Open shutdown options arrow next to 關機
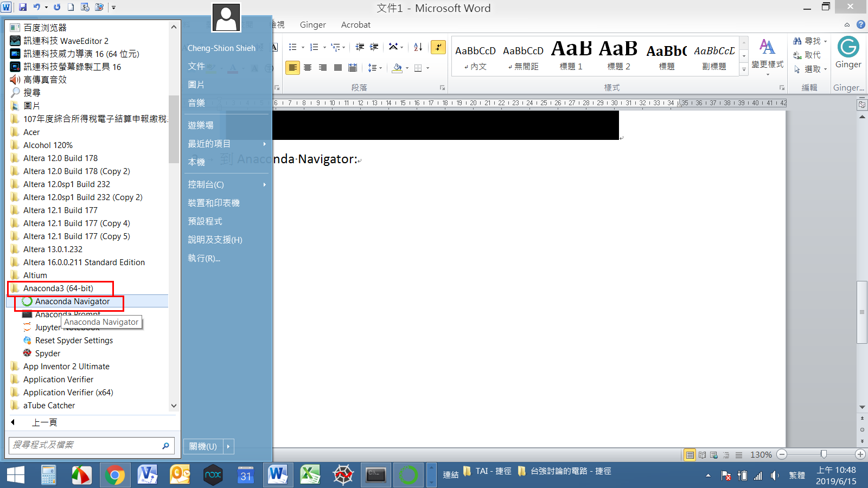 pos(228,446)
